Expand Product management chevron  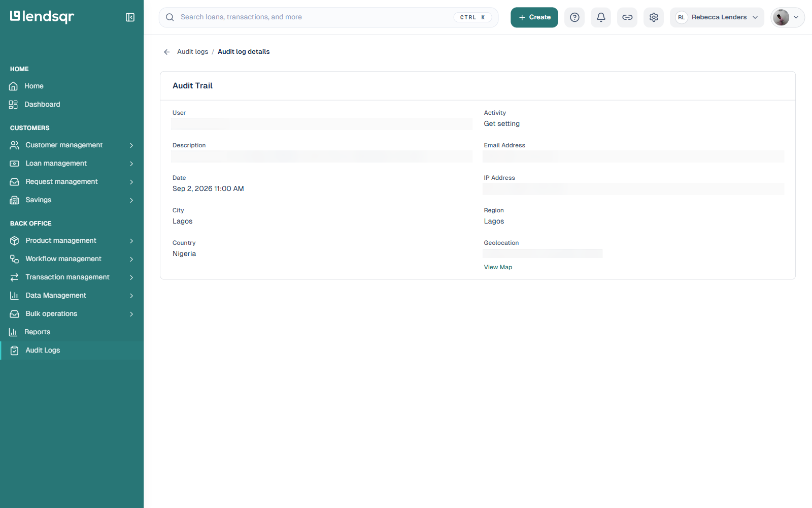pos(131,241)
